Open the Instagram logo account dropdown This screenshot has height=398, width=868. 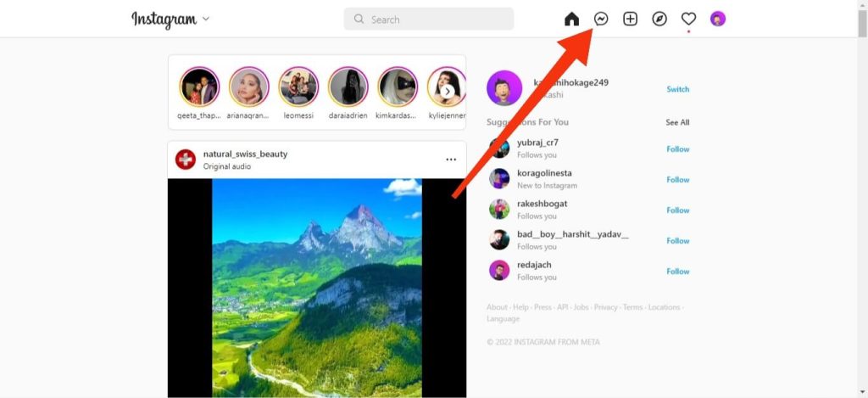click(x=170, y=20)
